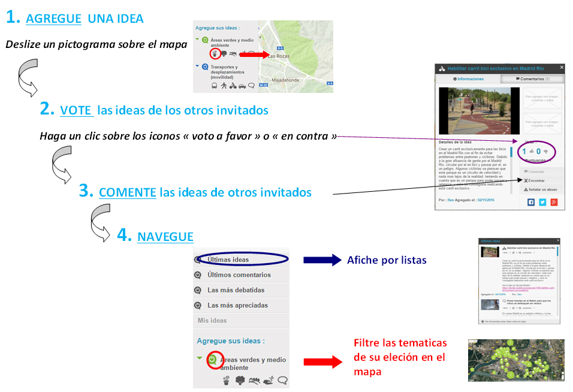Click the Facebook share icon
This screenshot has height=392, width=573.
[530, 203]
